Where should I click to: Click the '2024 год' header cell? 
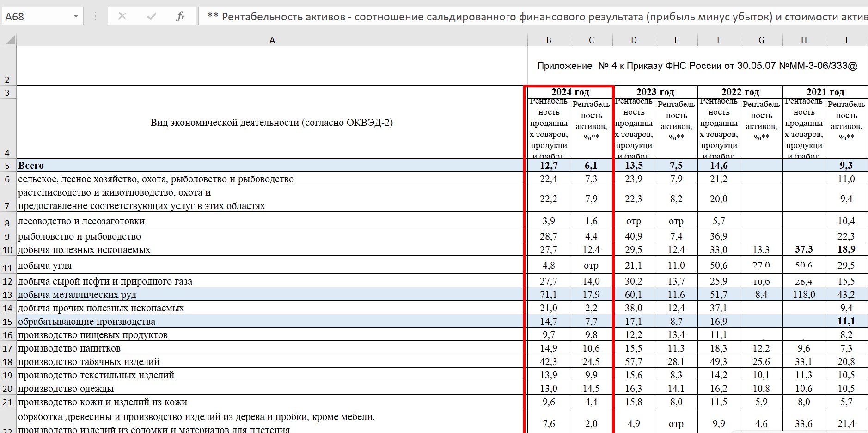[570, 92]
